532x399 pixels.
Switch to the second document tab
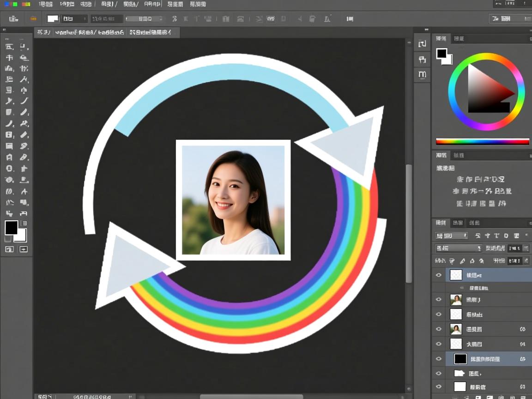click(89, 33)
